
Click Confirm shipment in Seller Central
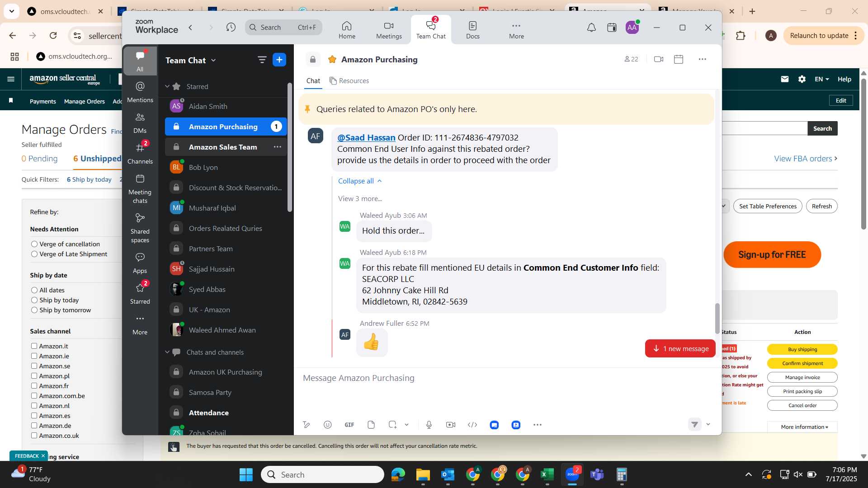802,363
